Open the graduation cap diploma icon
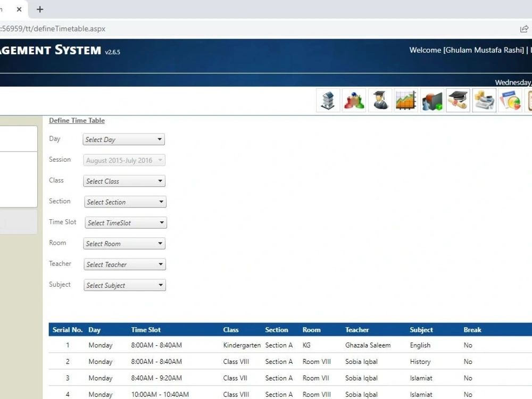The width and height of the screenshot is (532, 399). pyautogui.click(x=458, y=101)
